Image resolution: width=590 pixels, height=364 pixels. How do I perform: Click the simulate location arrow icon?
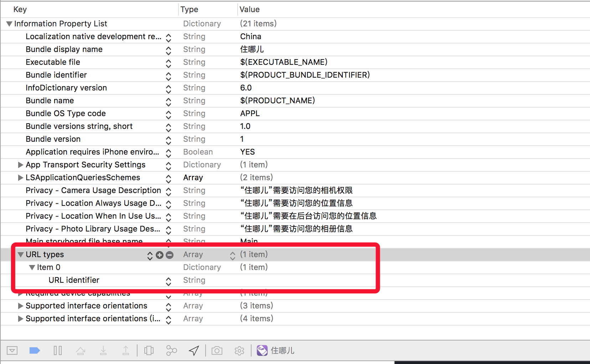tap(194, 351)
